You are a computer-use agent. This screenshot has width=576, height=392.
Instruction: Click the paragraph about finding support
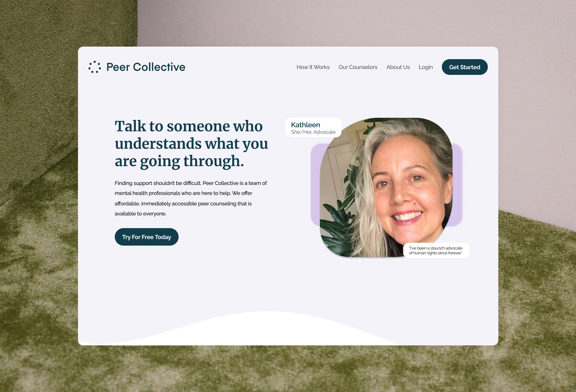191,198
